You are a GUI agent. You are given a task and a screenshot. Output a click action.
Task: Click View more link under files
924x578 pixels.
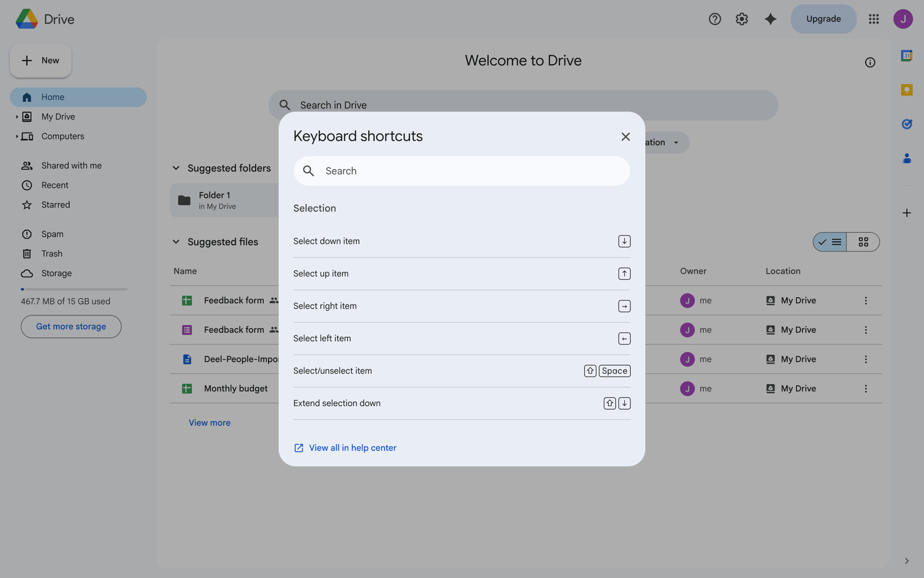[209, 423]
